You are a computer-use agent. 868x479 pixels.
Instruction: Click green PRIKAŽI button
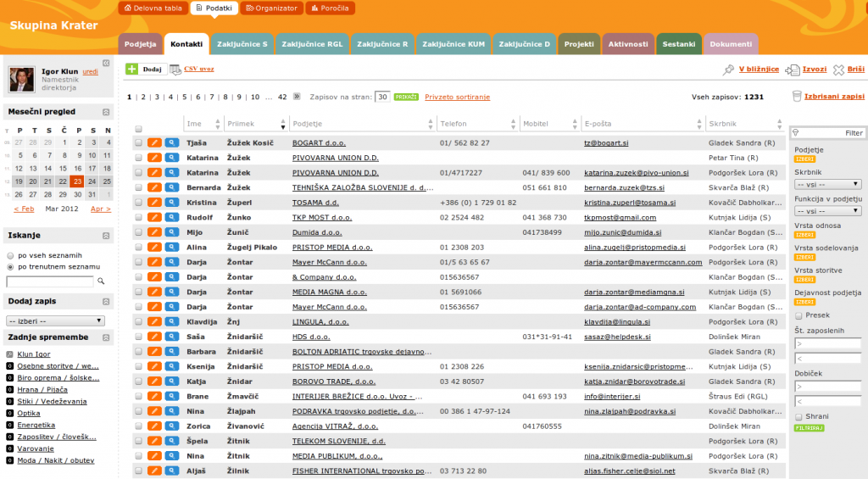(x=406, y=97)
